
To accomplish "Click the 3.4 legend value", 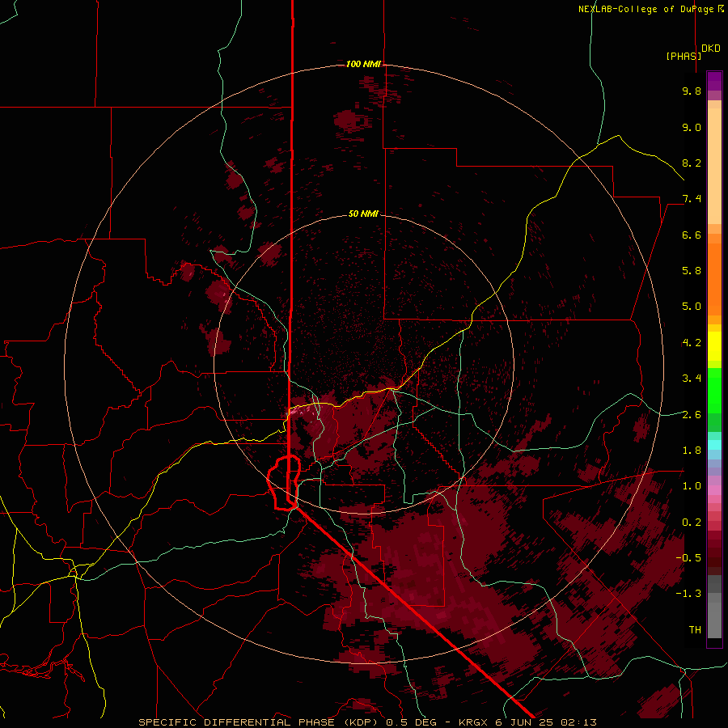I will (692, 379).
